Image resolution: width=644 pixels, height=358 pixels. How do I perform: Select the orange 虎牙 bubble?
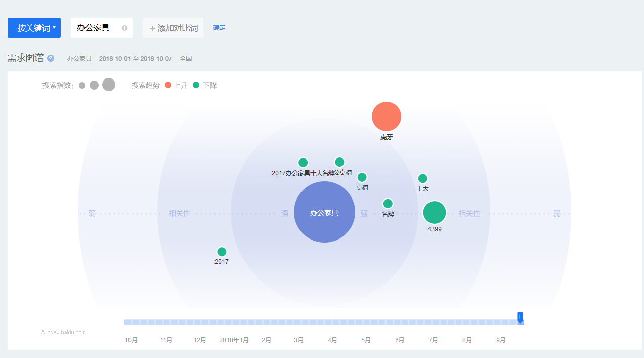(387, 116)
